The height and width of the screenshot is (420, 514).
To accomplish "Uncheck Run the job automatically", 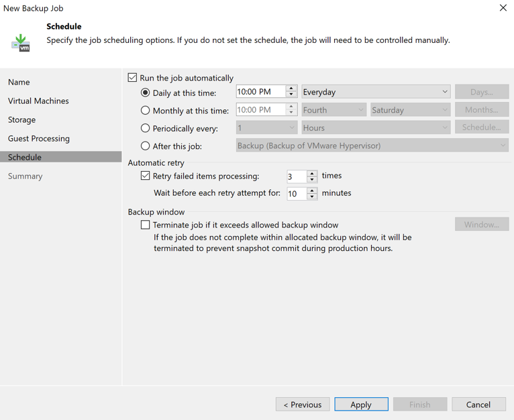I will [x=133, y=78].
